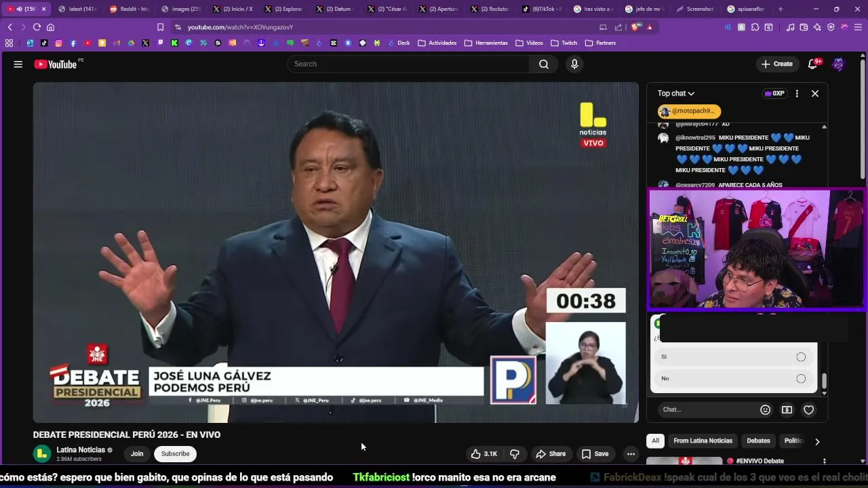868x488 pixels.
Task: Close the active YouTube tab
Action: pyautogui.click(x=44, y=9)
